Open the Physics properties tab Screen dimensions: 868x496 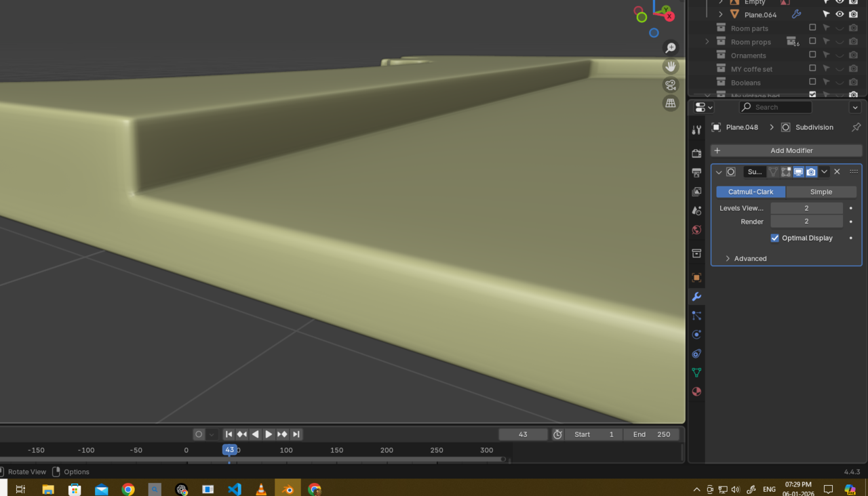tap(696, 335)
